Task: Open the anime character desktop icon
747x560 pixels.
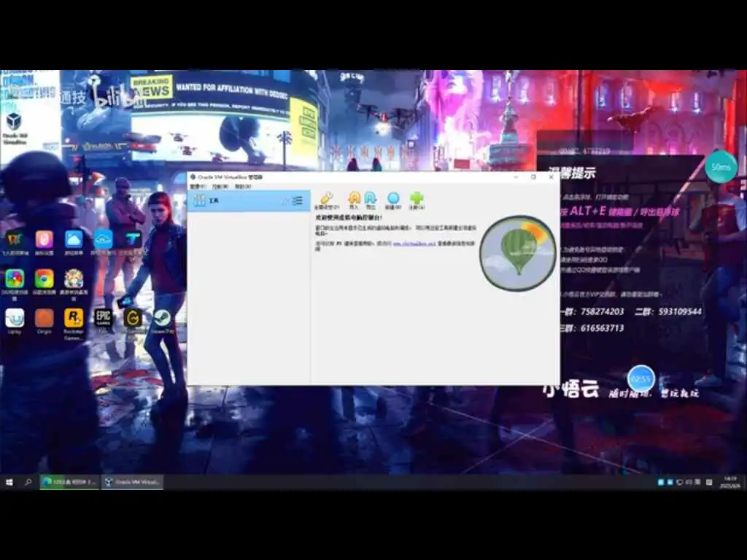Action: tap(74, 284)
